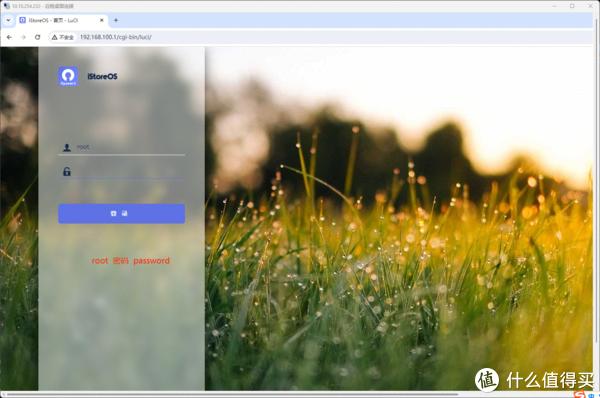
Task: Open the tab search dropdown
Action: tap(8, 20)
